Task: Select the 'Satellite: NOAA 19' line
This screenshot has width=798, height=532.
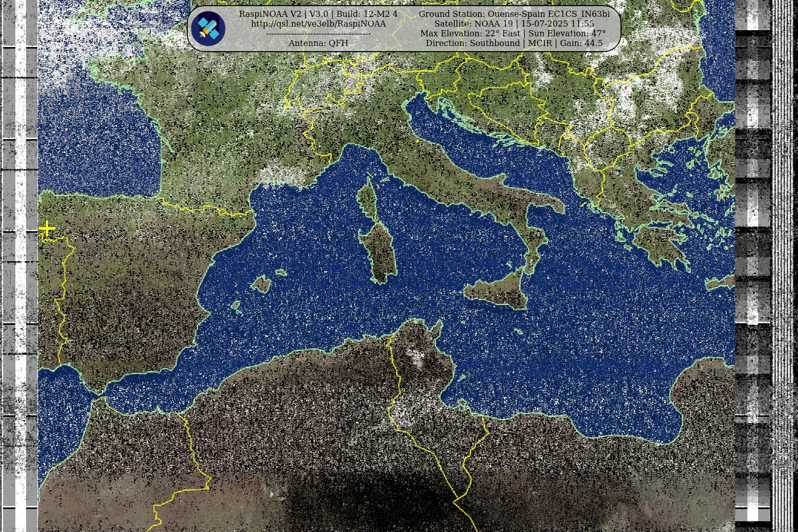Action: (x=514, y=24)
